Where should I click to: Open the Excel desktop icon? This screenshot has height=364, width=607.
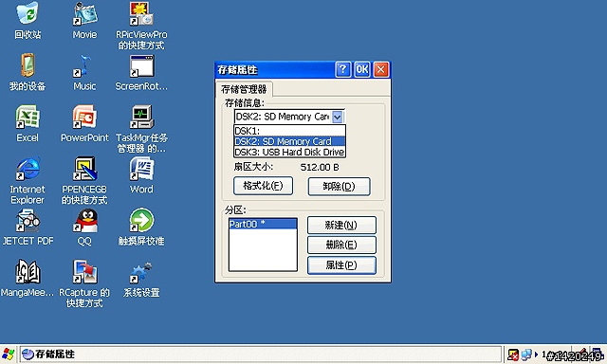point(28,123)
